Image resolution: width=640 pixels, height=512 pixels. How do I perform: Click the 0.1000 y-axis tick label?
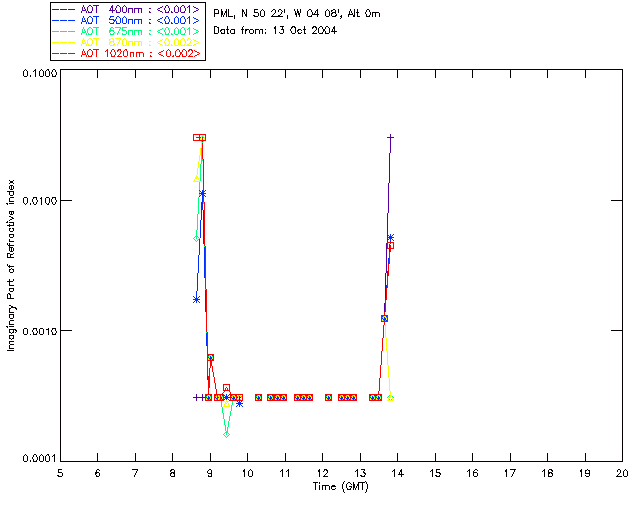point(39,73)
